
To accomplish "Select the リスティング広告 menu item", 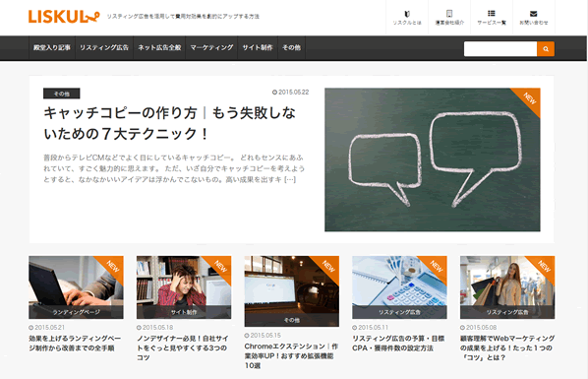I will click(x=104, y=47).
